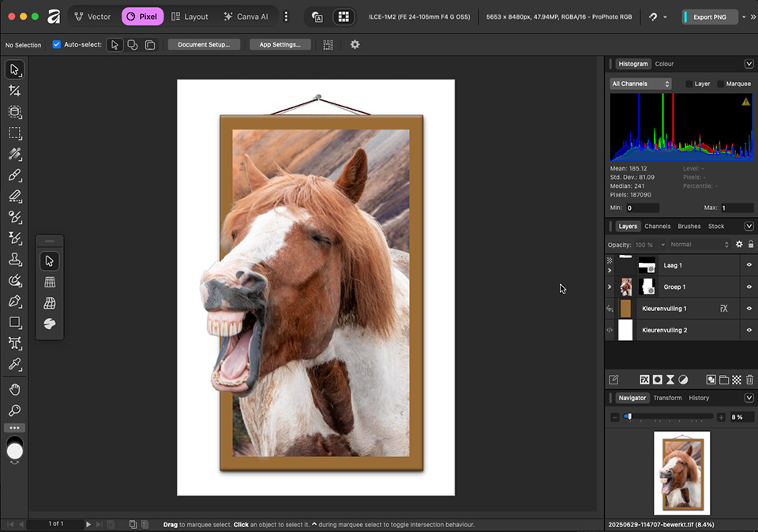Enable the Marquee checkbox in Histogram
The width and height of the screenshot is (758, 532).
[x=721, y=84]
